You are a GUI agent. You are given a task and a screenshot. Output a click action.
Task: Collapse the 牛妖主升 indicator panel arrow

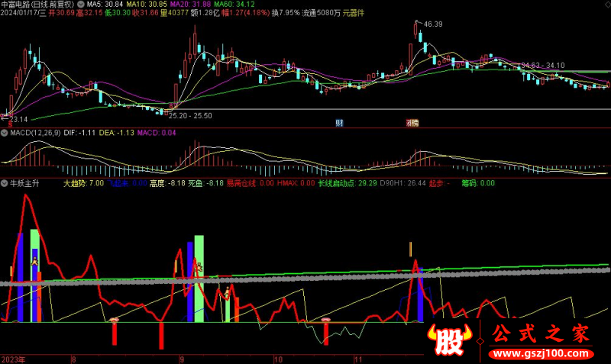[4, 183]
